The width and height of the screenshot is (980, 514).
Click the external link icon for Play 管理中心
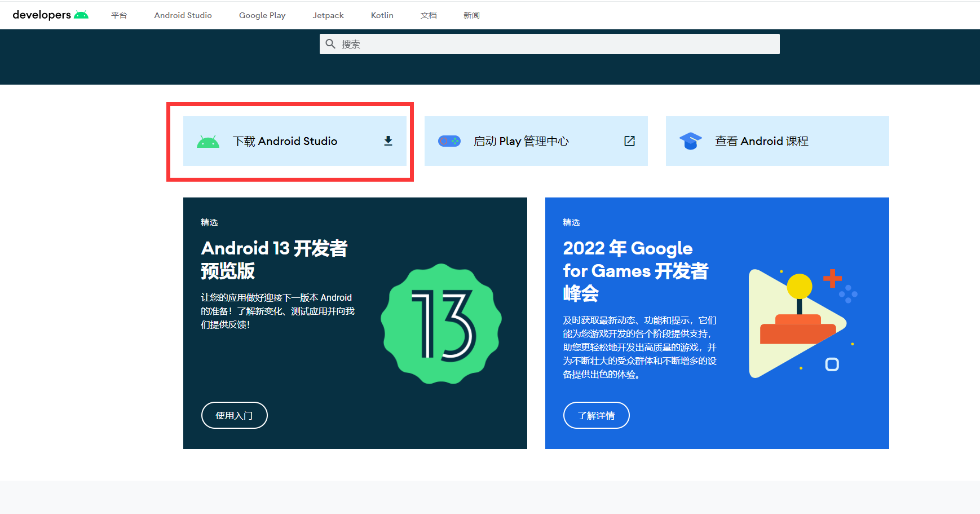(629, 141)
